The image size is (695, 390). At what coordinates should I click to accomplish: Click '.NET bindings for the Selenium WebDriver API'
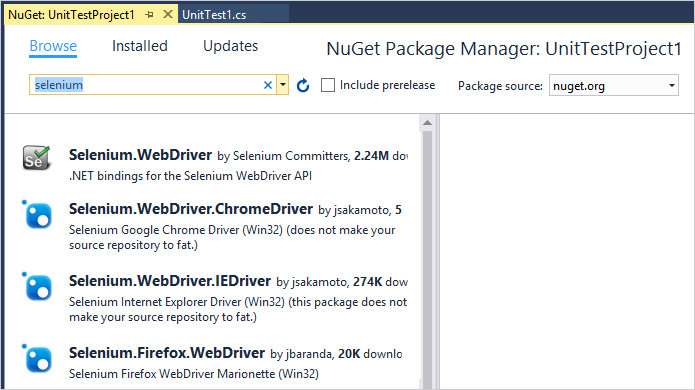(x=191, y=176)
